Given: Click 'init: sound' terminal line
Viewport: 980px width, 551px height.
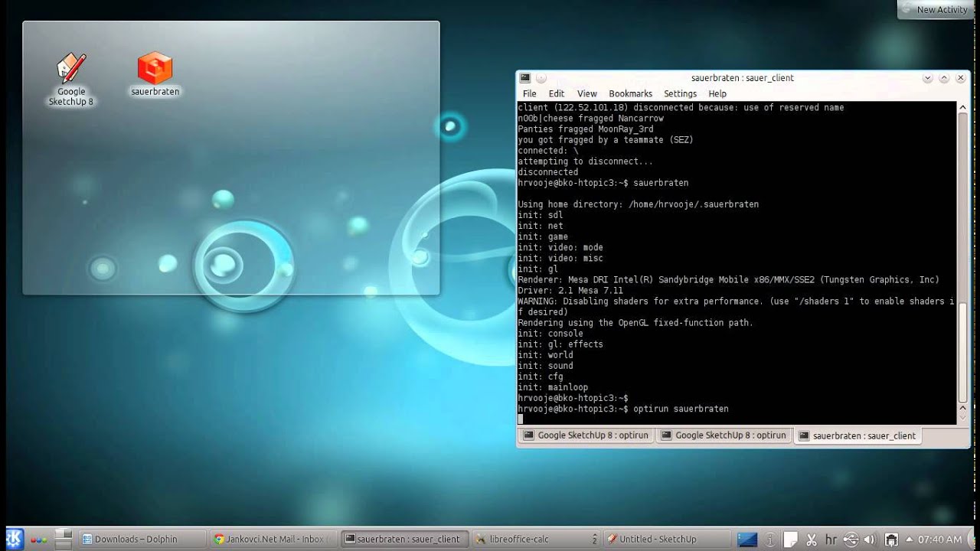Looking at the screenshot, I should 545,366.
